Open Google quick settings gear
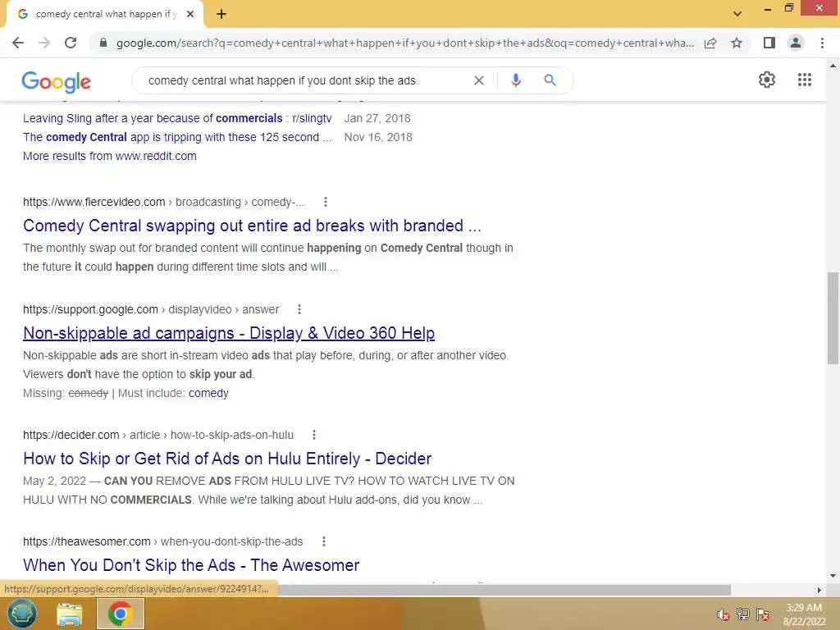 (x=767, y=80)
